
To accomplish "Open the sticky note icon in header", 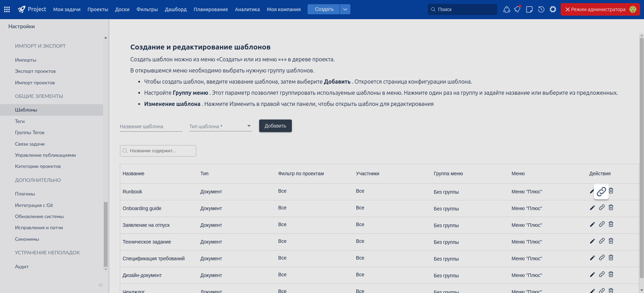I will 529,9.
